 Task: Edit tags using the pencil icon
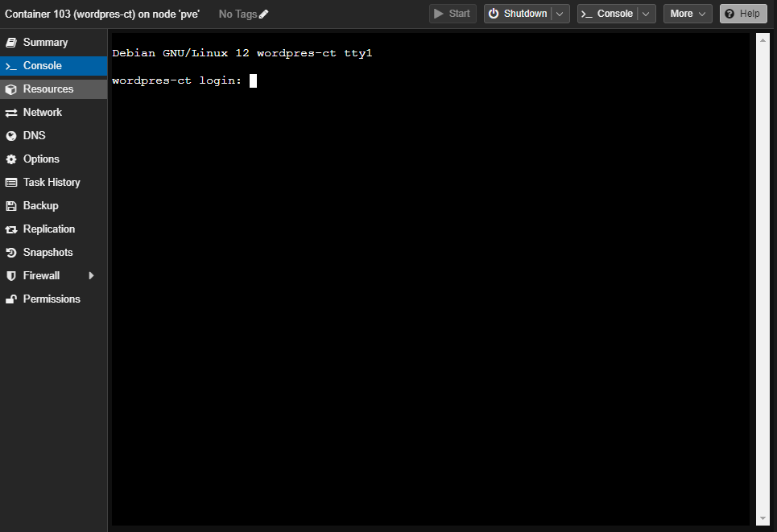pyautogui.click(x=264, y=14)
